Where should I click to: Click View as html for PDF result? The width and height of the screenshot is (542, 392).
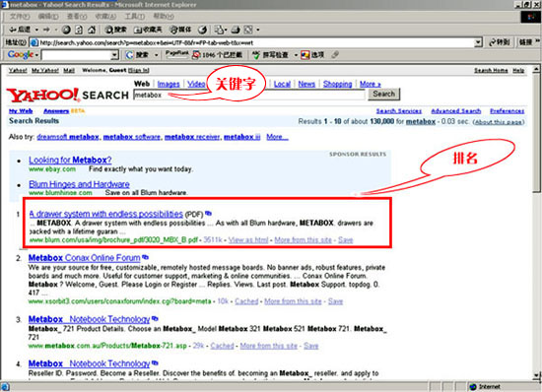click(x=248, y=239)
